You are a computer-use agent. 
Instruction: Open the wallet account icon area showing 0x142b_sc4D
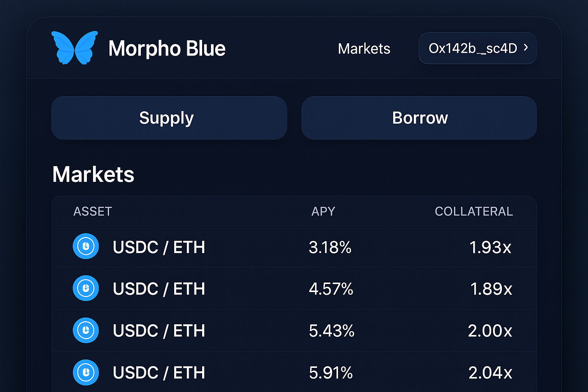477,48
